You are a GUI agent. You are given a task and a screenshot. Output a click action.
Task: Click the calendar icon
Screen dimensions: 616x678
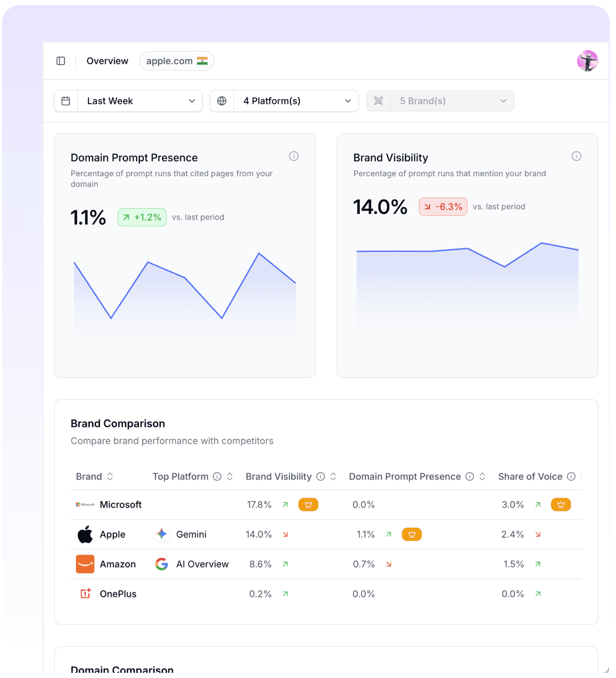[66, 101]
